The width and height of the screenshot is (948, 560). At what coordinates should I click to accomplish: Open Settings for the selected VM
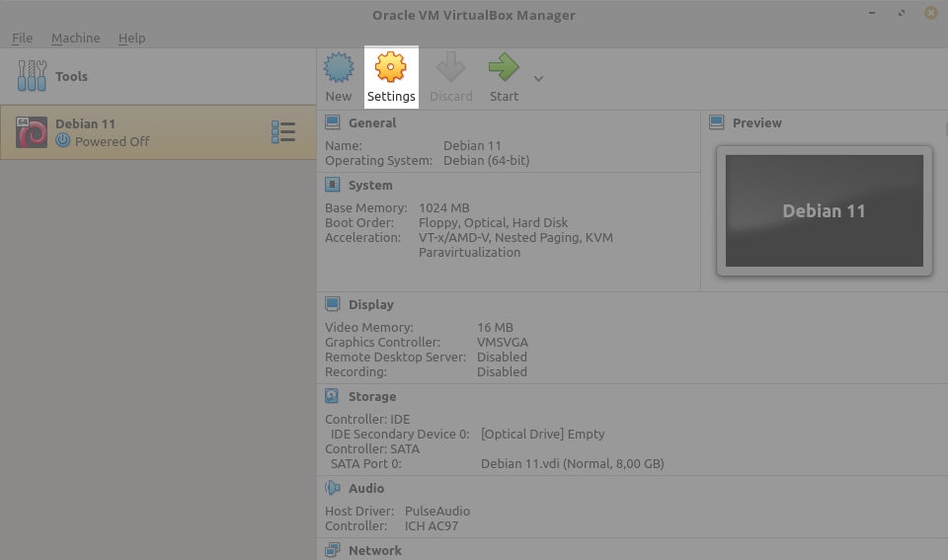coord(391,77)
